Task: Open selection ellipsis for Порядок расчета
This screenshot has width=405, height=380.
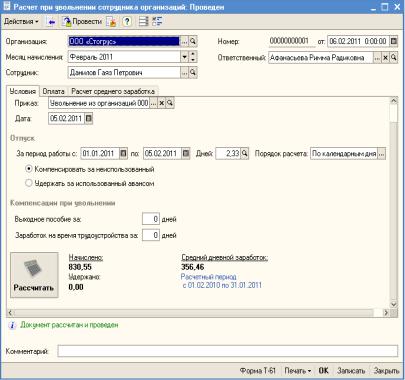Action: 382,154
